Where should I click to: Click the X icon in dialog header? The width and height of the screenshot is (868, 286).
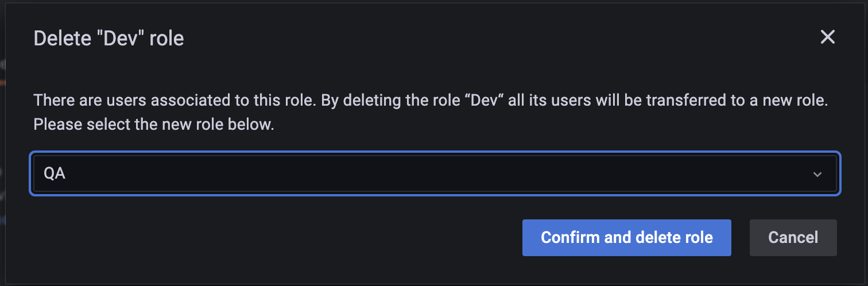pos(827,38)
